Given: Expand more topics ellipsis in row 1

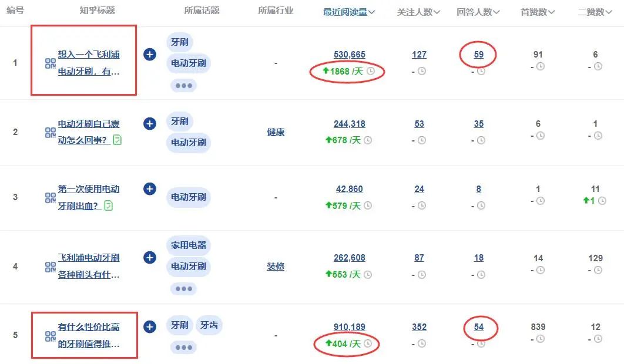Looking at the screenshot, I should 183,85.
